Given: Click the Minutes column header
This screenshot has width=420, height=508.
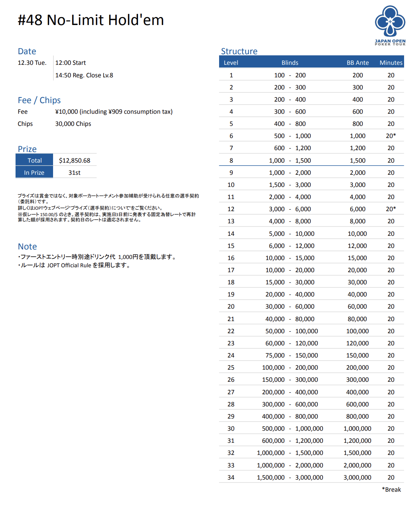Looking at the screenshot, I should point(391,63).
